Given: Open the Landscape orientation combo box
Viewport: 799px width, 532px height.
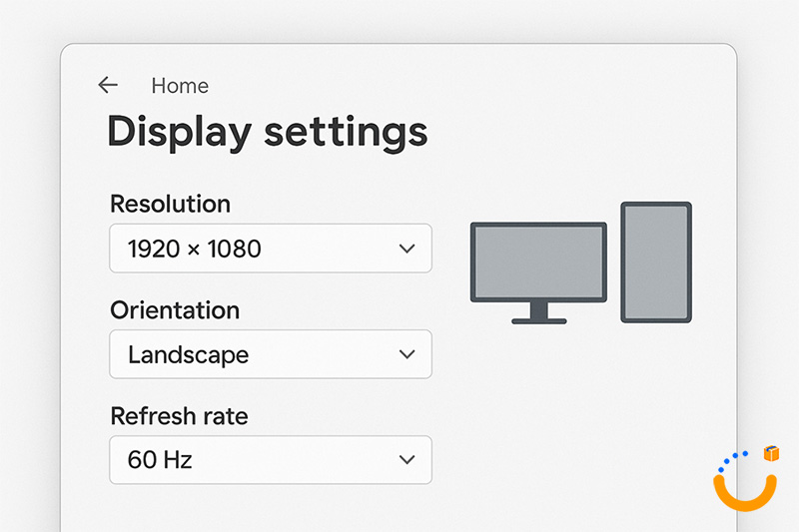Looking at the screenshot, I should click(x=270, y=354).
